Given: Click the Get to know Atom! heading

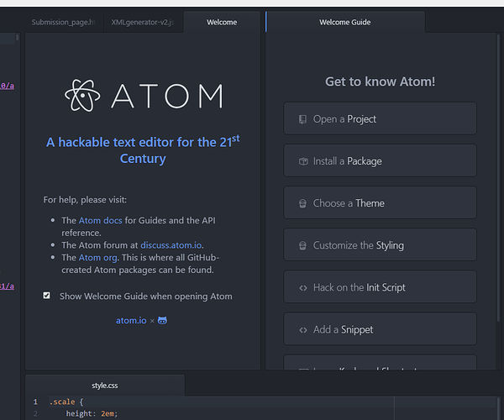Looking at the screenshot, I should [380, 81].
